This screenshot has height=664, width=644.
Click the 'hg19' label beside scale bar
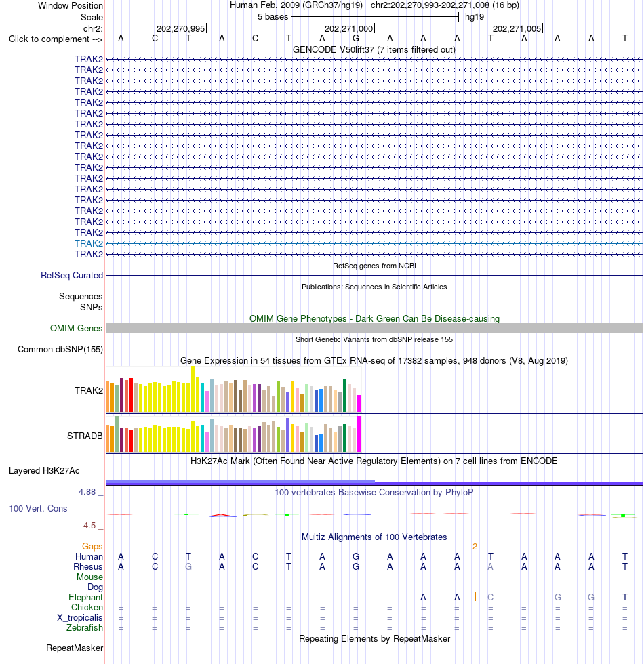475,17
